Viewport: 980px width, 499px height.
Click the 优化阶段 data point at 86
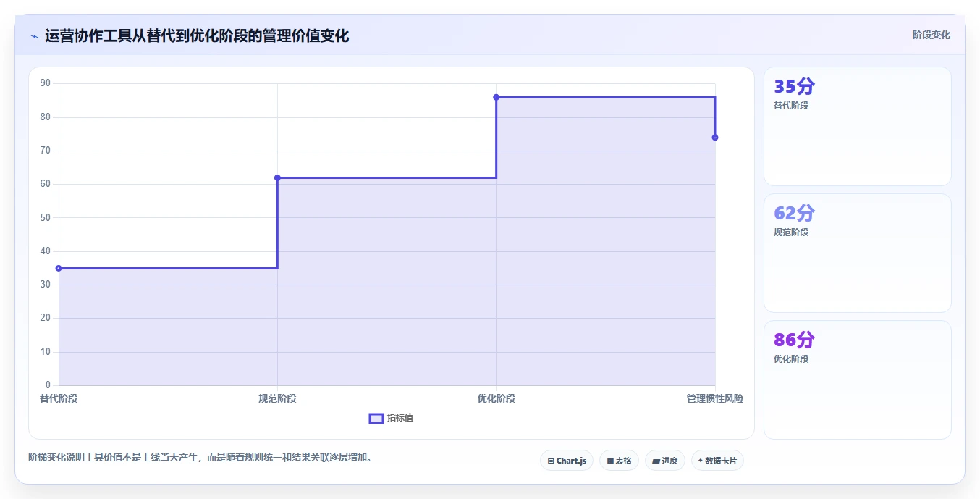pyautogui.click(x=496, y=97)
